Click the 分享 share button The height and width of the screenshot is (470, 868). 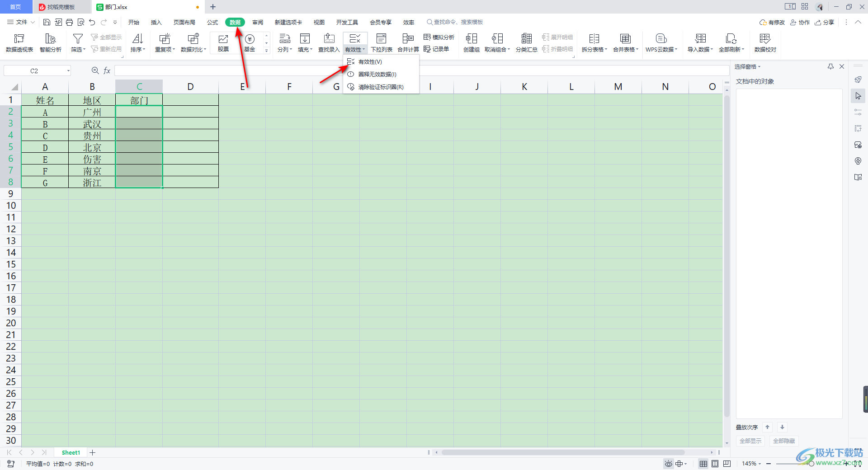click(824, 22)
